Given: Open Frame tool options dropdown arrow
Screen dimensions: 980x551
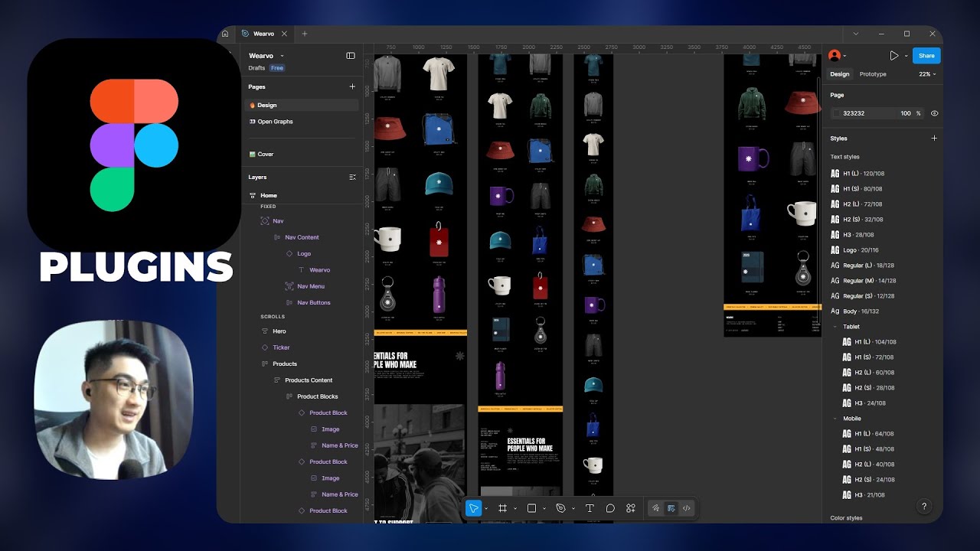Looking at the screenshot, I should pyautogui.click(x=515, y=508).
